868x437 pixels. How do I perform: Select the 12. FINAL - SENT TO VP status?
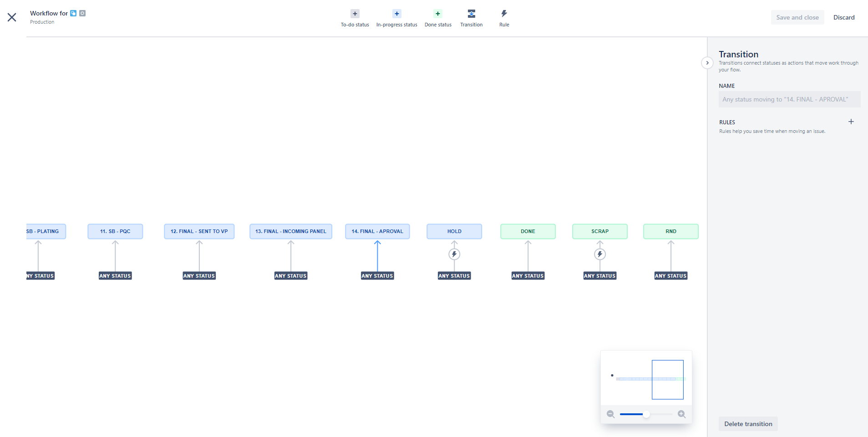pyautogui.click(x=199, y=231)
